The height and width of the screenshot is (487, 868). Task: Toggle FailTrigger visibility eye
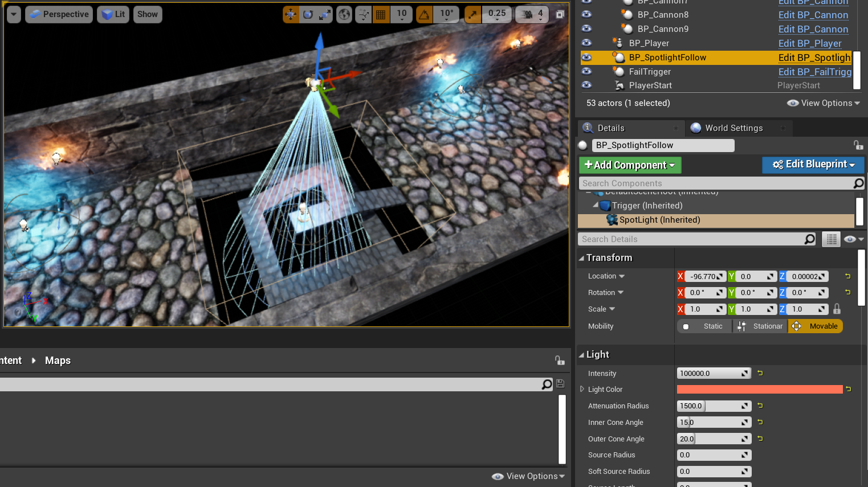coord(586,71)
